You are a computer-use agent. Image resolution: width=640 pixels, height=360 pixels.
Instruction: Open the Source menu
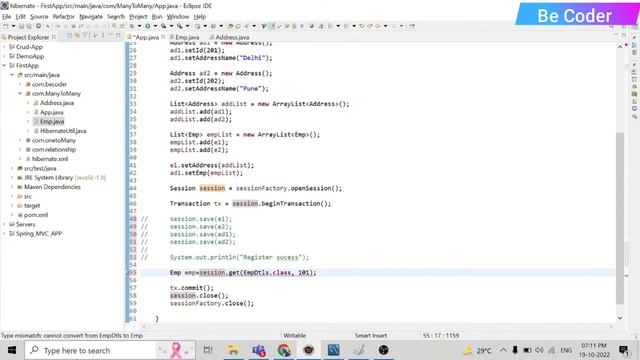coord(39,16)
